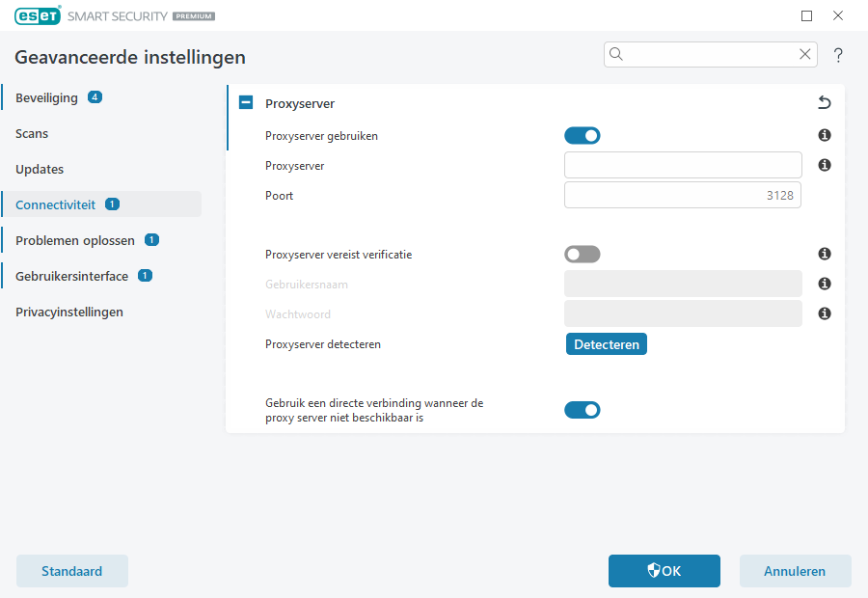Disable the Proxyserver gebruiken toggle
Image resolution: width=868 pixels, height=598 pixels.
tap(583, 136)
